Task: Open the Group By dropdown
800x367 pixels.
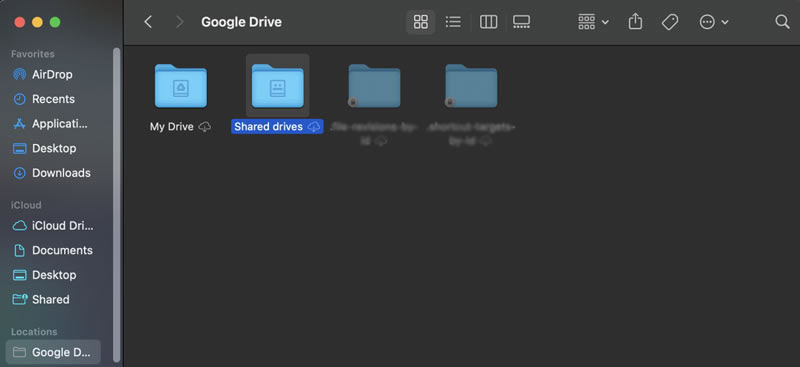Action: (x=593, y=22)
